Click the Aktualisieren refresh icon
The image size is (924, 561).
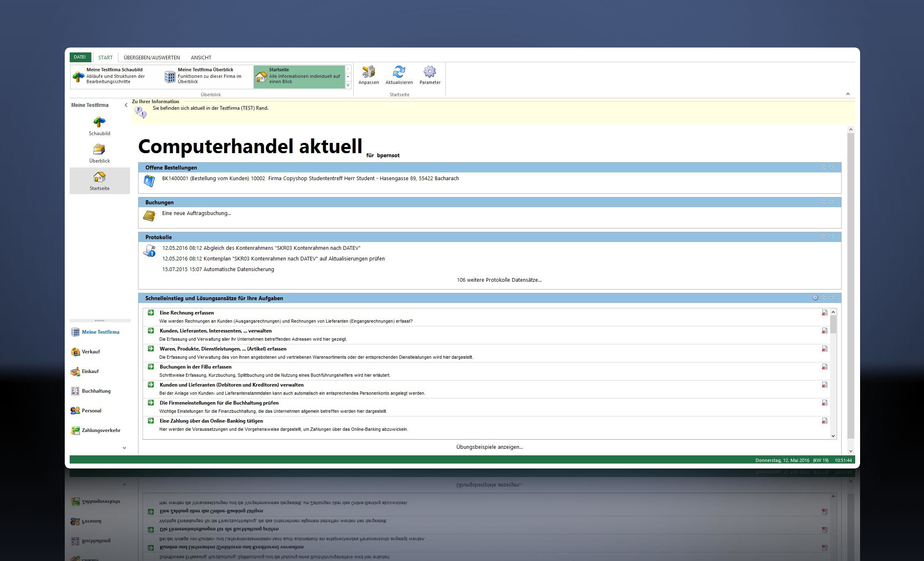[399, 72]
